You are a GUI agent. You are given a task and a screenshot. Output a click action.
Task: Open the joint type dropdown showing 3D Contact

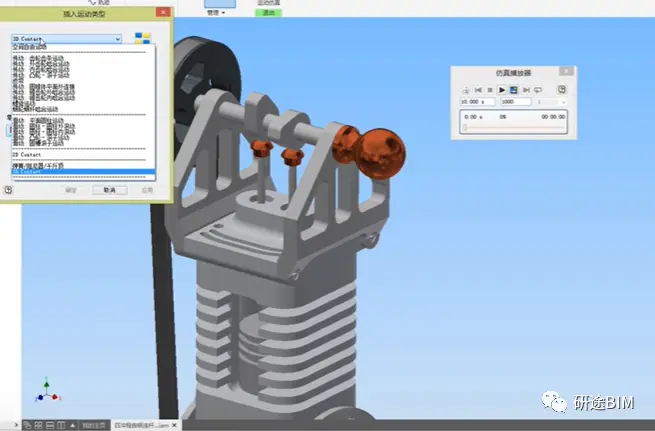click(67, 39)
